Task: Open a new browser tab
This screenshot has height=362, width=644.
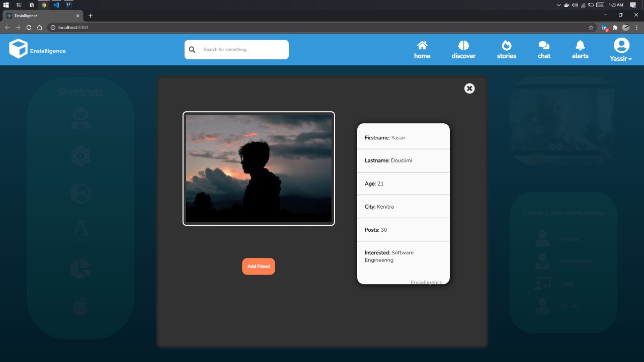Action: 90,15
